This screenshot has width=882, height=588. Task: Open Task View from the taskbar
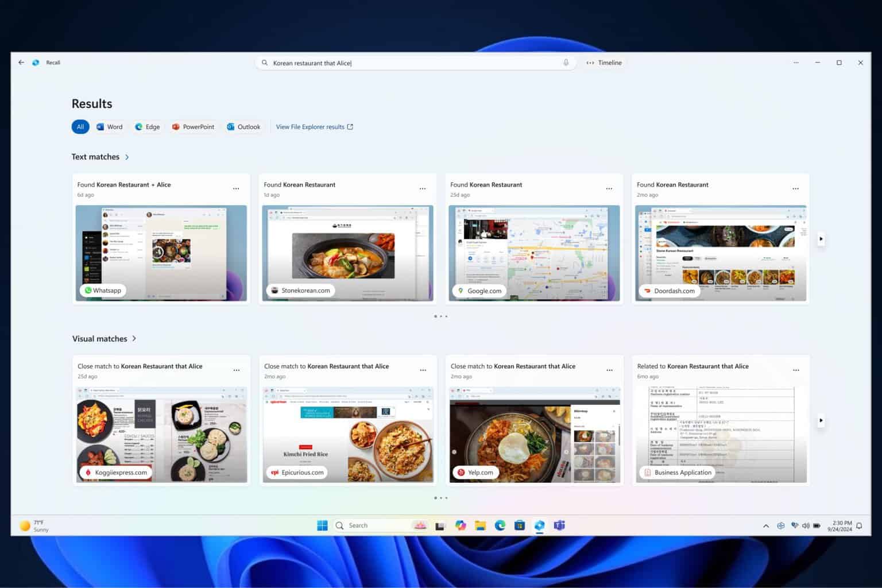pos(440,525)
